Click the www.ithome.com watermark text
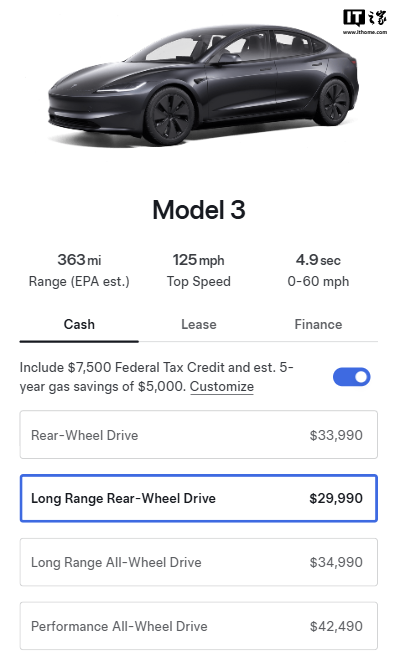The image size is (394, 657). click(365, 32)
